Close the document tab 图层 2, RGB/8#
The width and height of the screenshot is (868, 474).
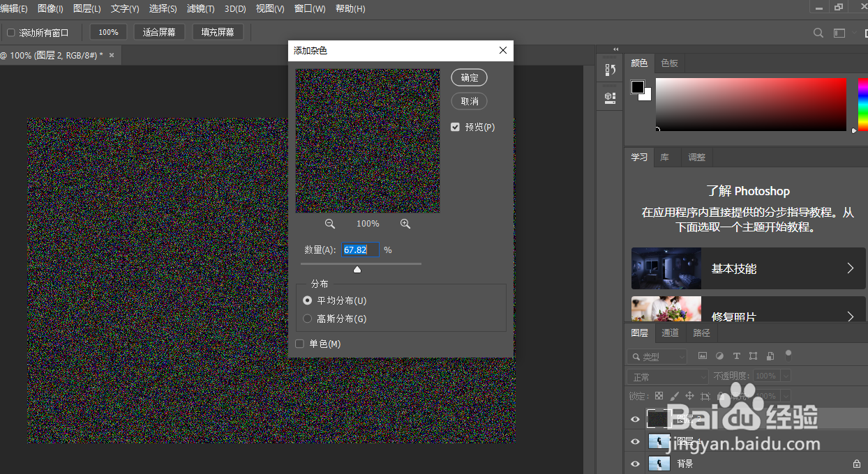tap(112, 55)
